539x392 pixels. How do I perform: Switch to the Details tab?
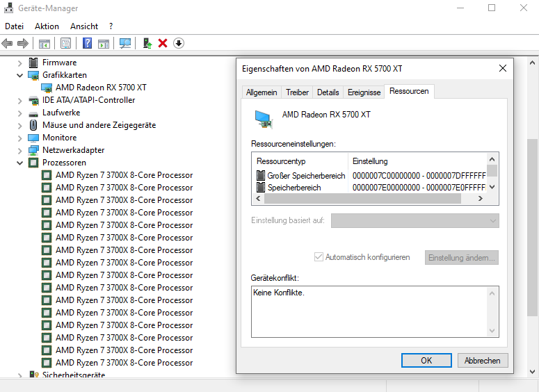tap(328, 92)
